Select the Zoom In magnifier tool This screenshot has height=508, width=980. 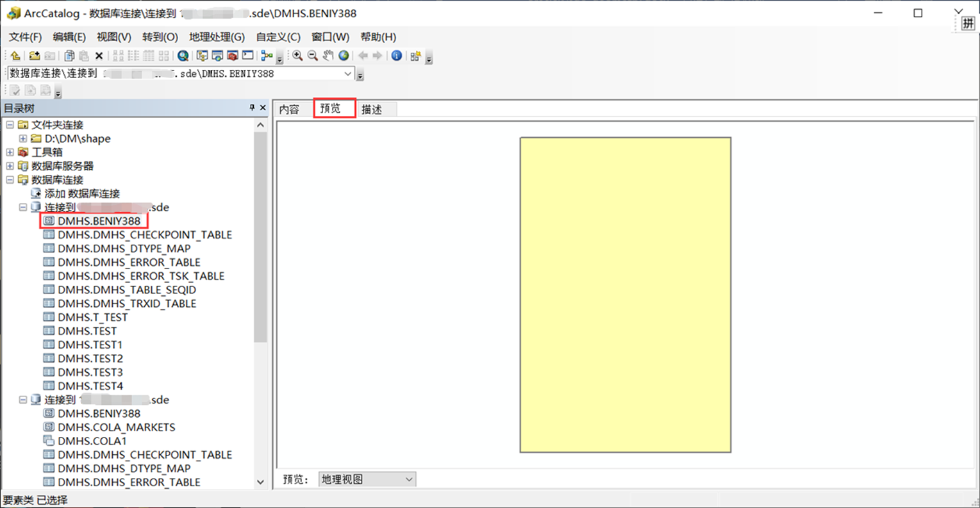pos(297,56)
